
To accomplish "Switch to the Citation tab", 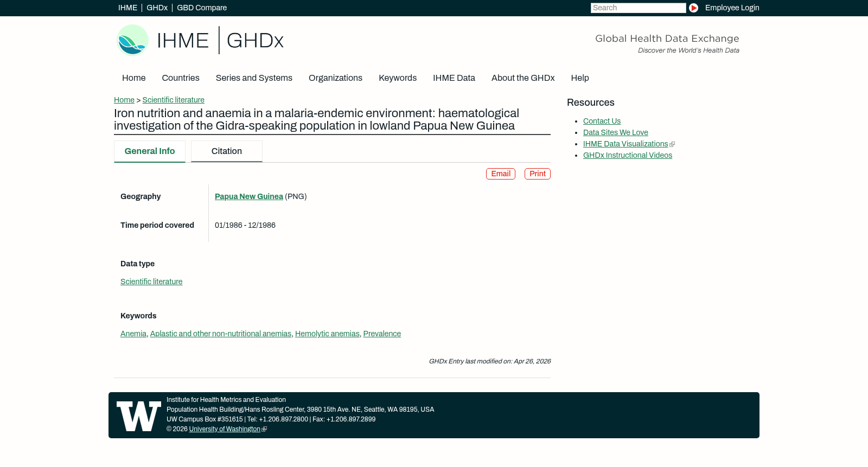I will click(227, 151).
